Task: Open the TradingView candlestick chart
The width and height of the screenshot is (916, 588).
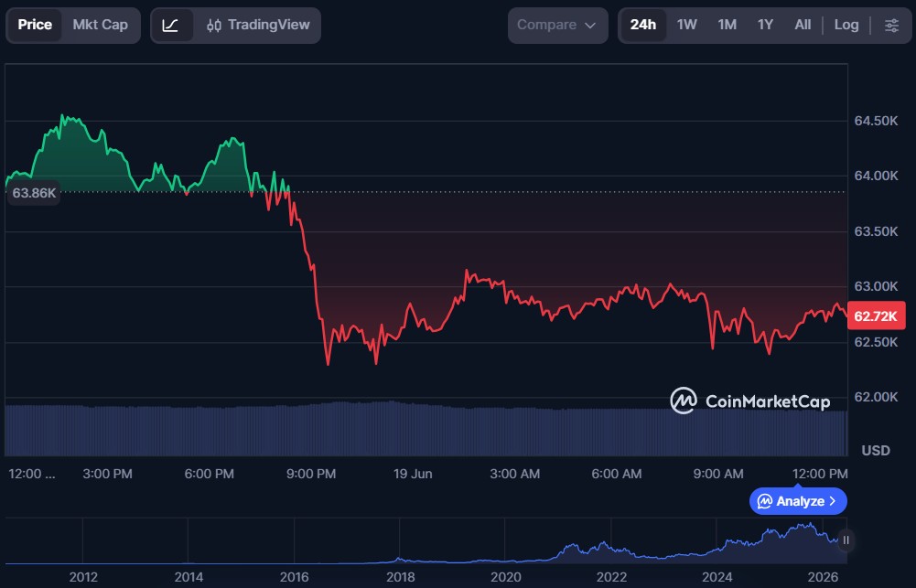Action: (258, 25)
